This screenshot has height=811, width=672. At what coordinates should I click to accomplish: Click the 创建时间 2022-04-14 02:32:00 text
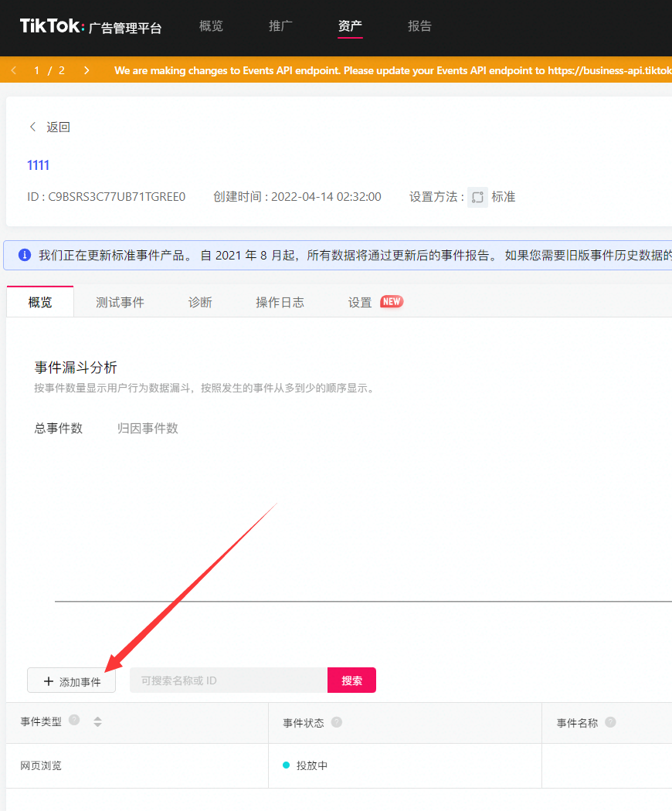297,197
